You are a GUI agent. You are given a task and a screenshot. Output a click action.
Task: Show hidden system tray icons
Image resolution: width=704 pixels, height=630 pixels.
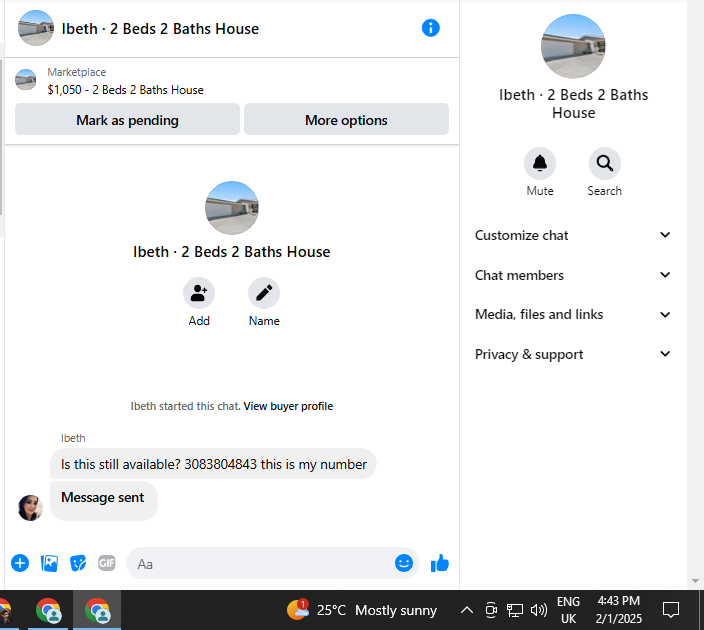coord(467,610)
